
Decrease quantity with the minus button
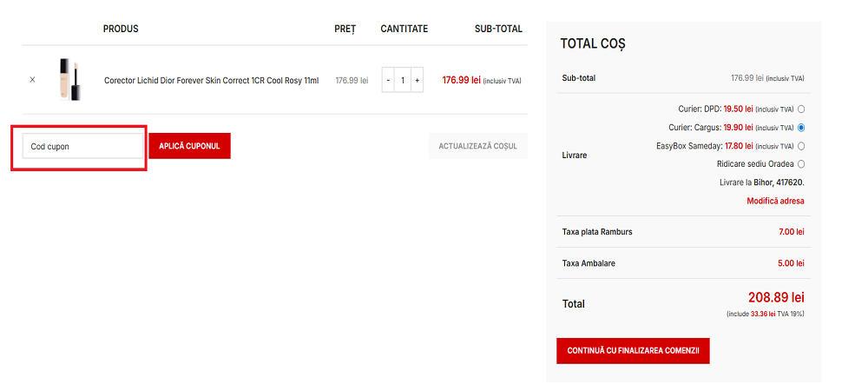[388, 80]
